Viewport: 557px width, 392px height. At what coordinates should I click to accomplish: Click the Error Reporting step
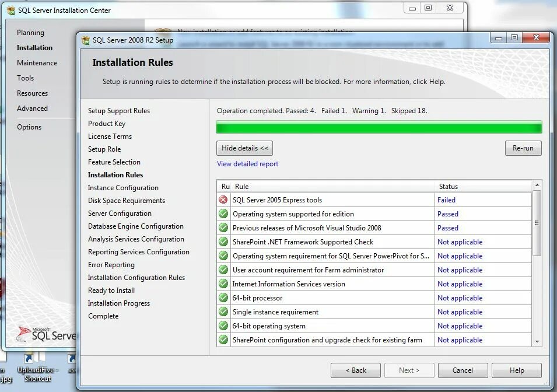(x=111, y=265)
